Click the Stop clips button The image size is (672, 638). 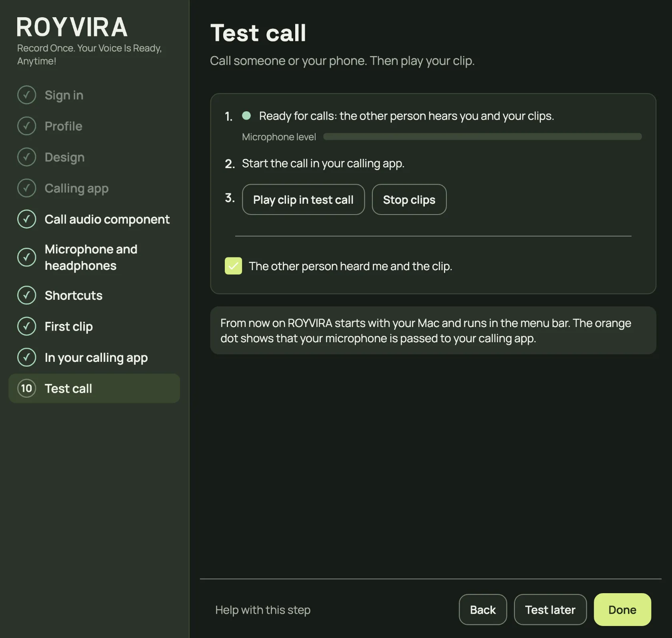tap(409, 199)
